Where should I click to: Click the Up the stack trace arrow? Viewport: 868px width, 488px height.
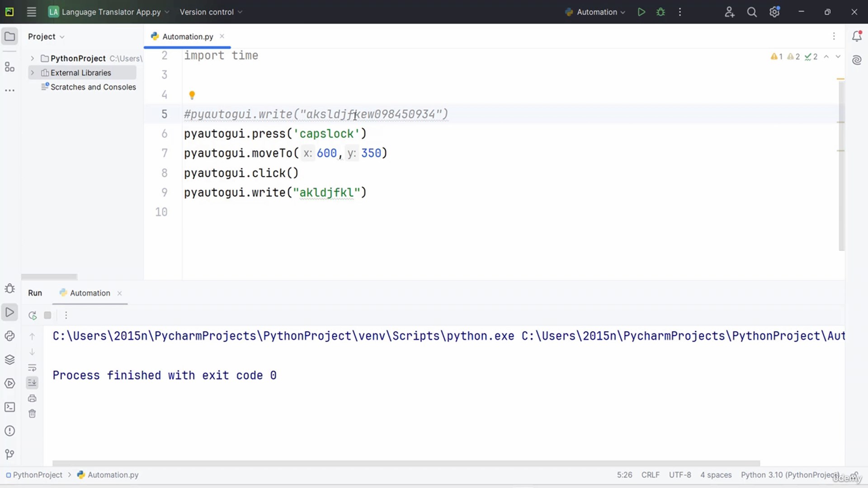click(32, 336)
